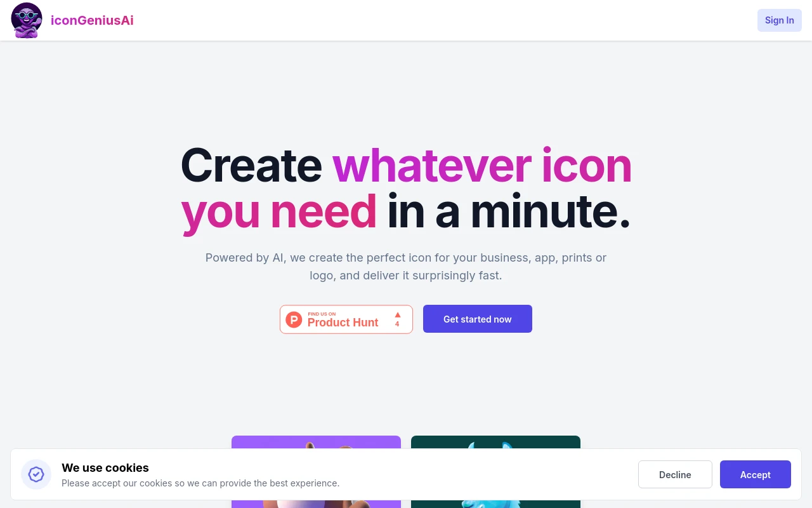Click the Sign In button
812x508 pixels.
coord(779,20)
